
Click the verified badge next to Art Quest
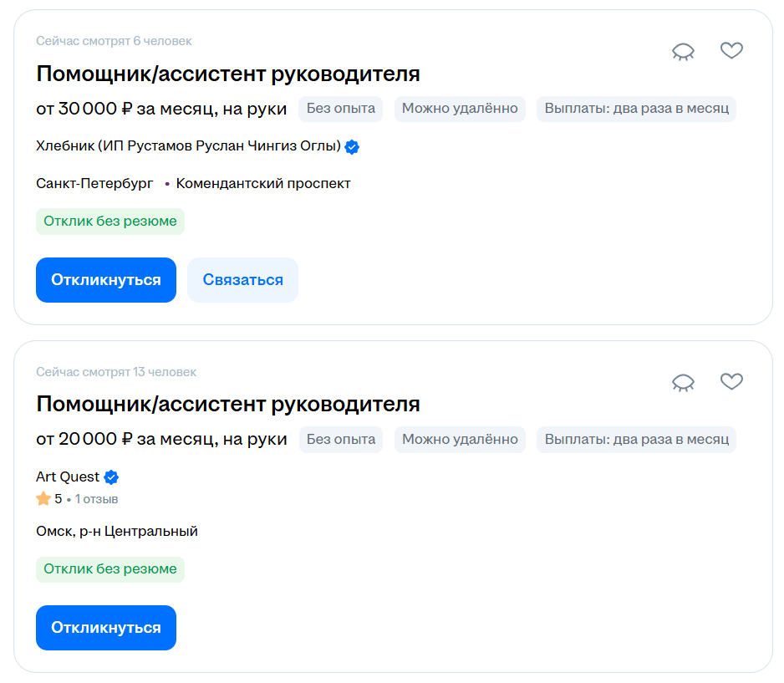(111, 477)
